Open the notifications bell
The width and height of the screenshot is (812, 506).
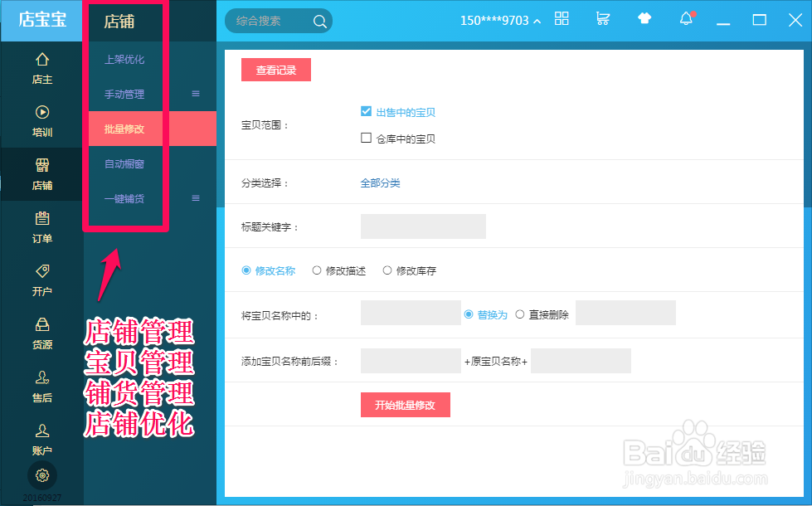686,18
